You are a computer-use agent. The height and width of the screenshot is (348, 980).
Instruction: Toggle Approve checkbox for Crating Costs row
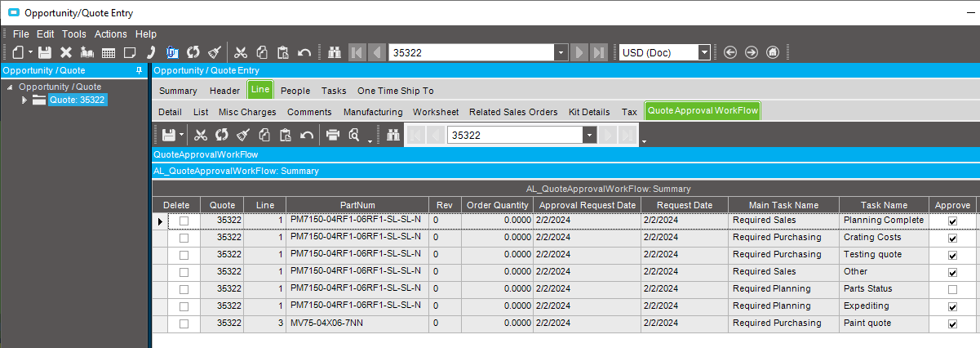click(952, 238)
